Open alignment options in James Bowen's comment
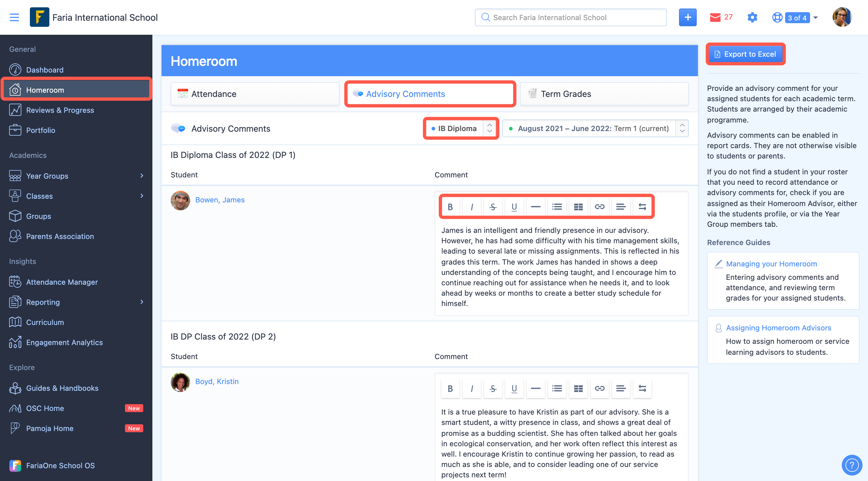868x481 pixels. tap(621, 207)
